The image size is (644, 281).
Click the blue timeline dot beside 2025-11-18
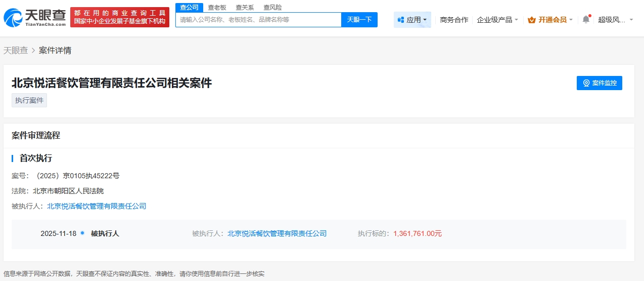[x=82, y=233]
